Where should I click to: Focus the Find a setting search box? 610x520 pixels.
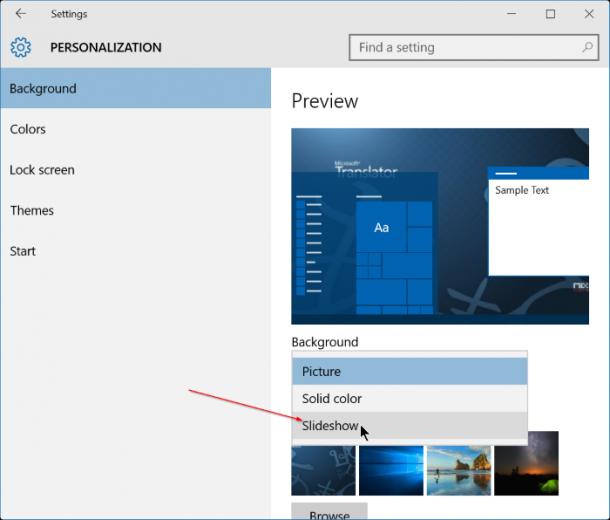click(474, 47)
